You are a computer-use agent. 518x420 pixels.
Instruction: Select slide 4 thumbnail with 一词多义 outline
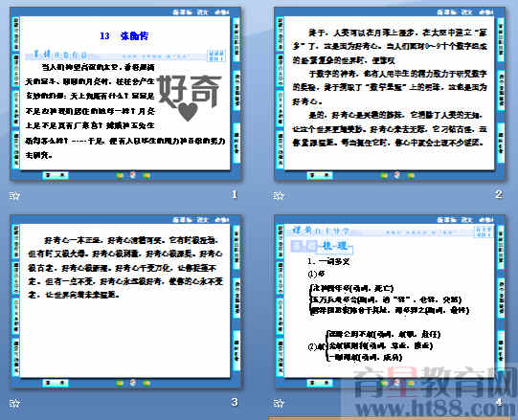(x=390, y=301)
